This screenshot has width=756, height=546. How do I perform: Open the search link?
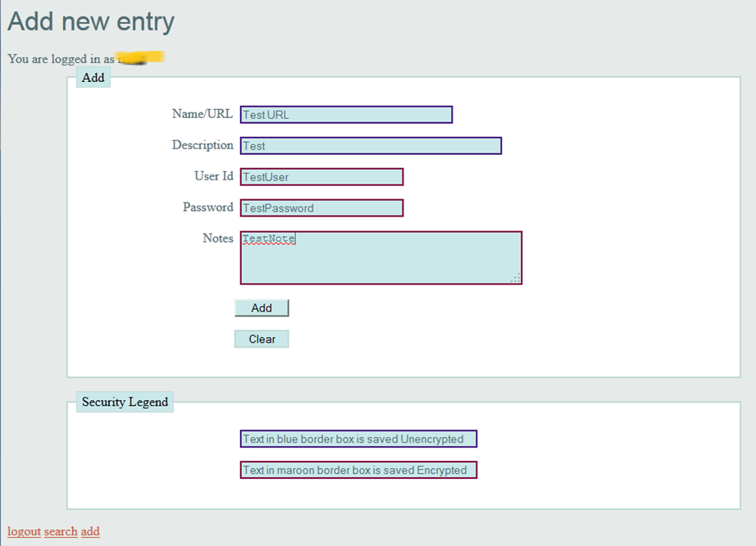pyautogui.click(x=61, y=531)
